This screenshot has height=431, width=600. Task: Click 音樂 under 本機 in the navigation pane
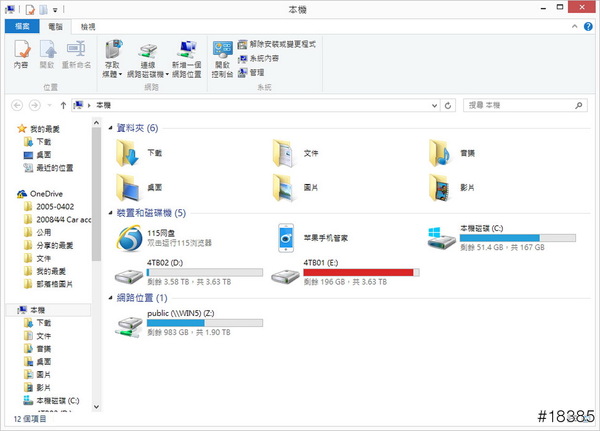pyautogui.click(x=37, y=349)
